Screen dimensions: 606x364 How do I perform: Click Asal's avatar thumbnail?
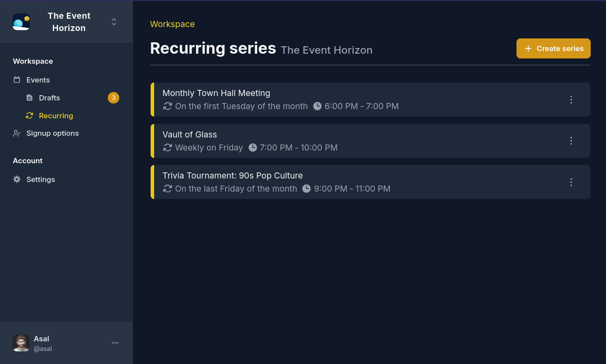[21, 343]
